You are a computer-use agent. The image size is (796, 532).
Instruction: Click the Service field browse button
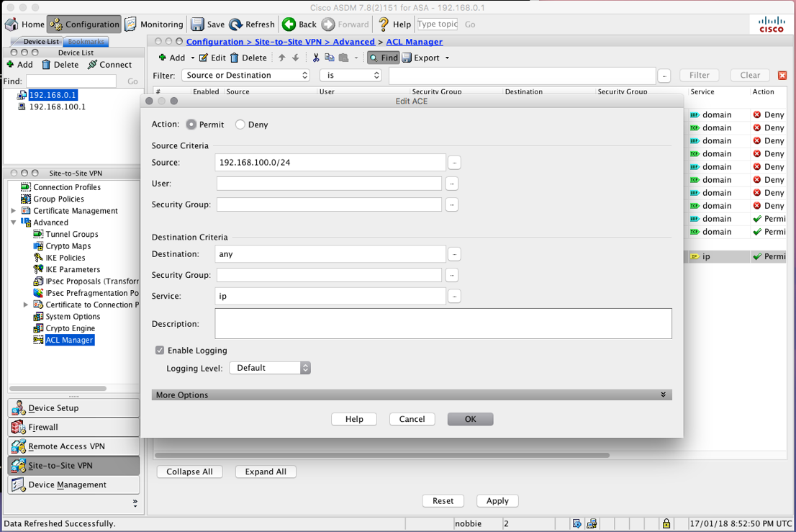[454, 296]
